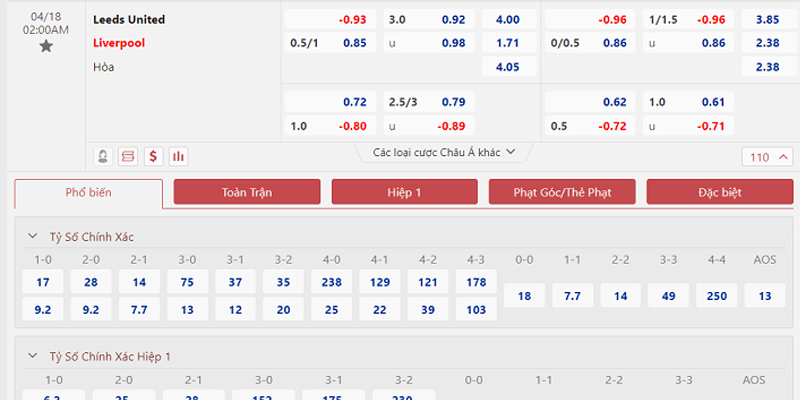Bet draw score 4-4 at 250
Viewport: 800px width, 400px height.
pyautogui.click(x=717, y=295)
